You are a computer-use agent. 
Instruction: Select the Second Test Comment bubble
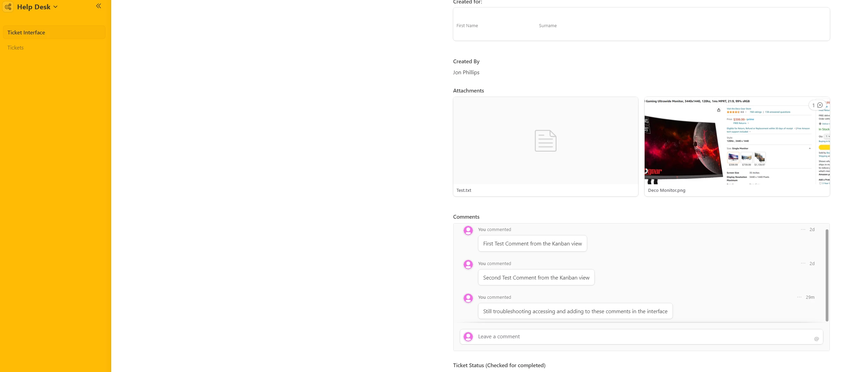pyautogui.click(x=536, y=277)
